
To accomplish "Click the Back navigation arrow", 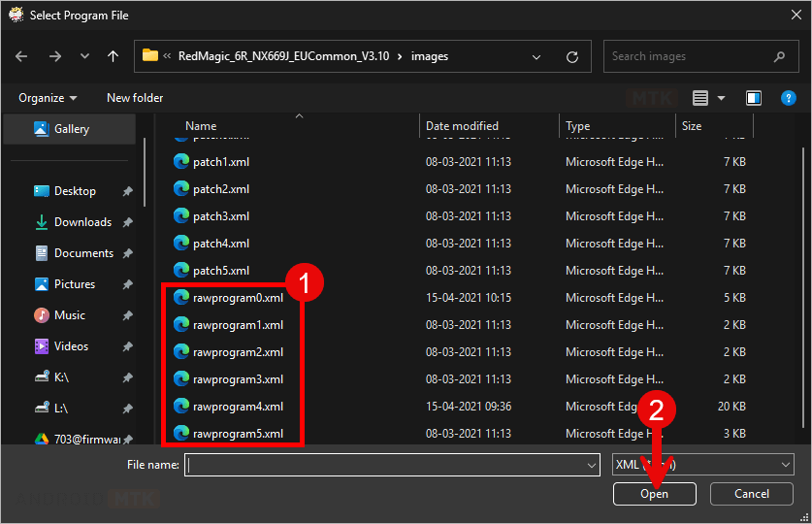I will click(x=21, y=56).
